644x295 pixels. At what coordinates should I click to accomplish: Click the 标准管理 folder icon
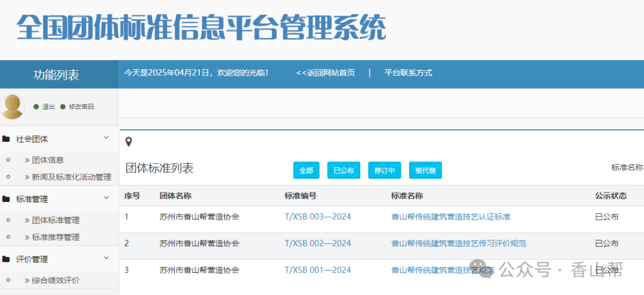[6, 199]
